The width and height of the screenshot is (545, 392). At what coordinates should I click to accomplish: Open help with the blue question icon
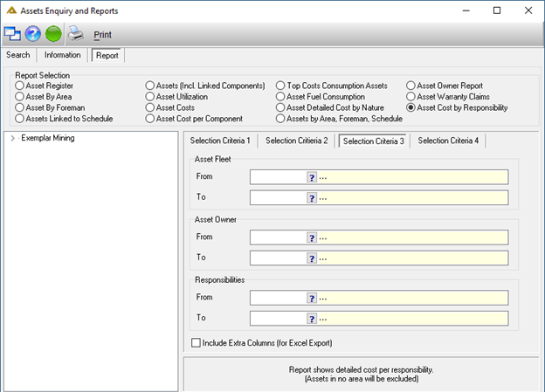[32, 34]
